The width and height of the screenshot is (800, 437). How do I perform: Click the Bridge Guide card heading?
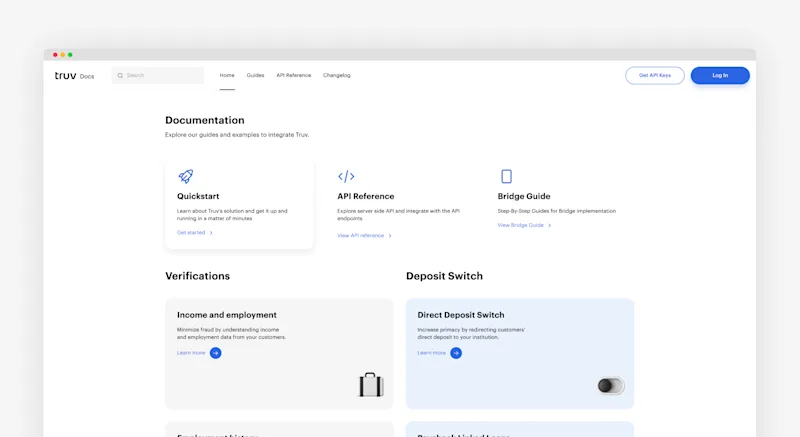point(524,196)
